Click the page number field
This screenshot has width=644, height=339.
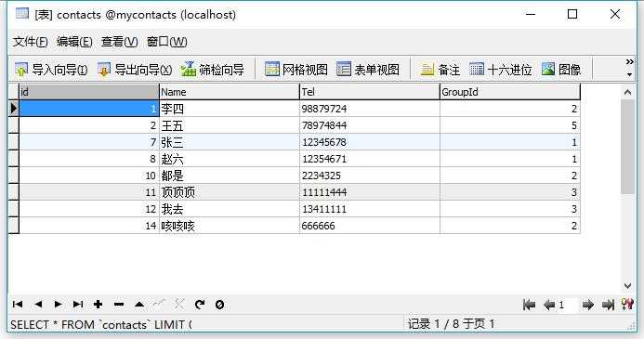(567, 305)
